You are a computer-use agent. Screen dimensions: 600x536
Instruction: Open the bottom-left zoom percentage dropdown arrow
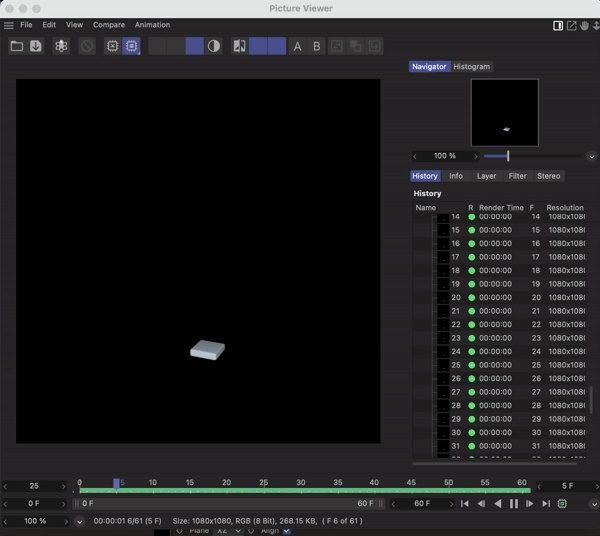coord(80,521)
